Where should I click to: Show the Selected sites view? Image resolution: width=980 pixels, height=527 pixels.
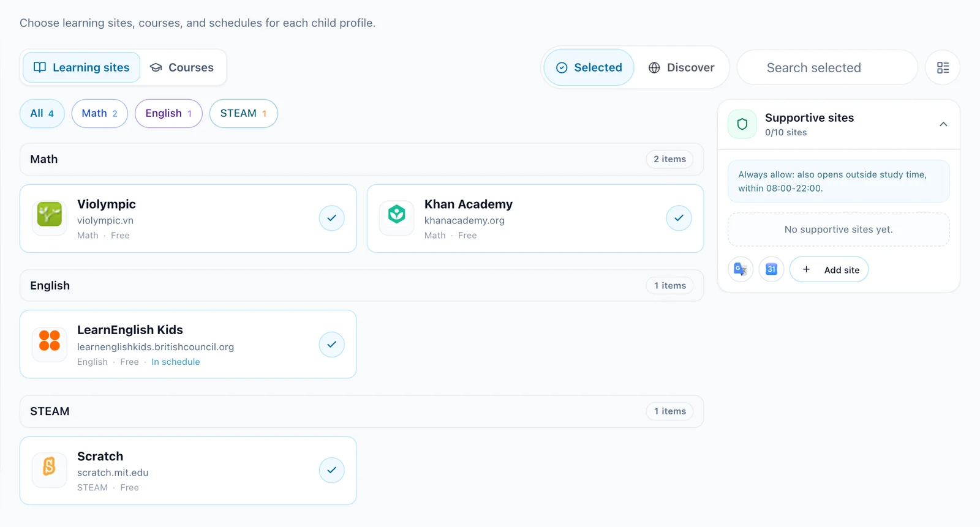589,67
